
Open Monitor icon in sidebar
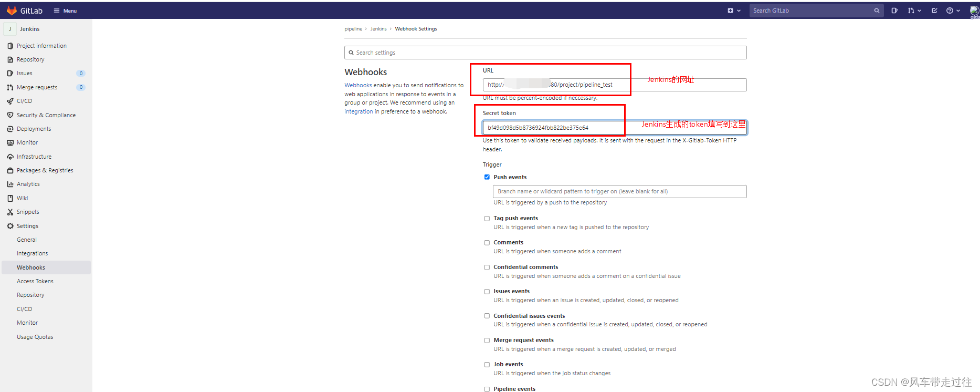10,142
